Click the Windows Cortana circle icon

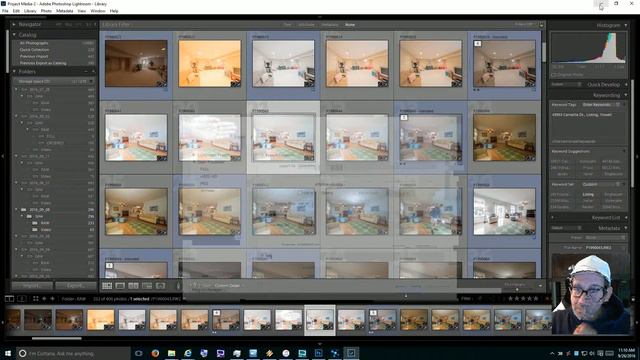[x=22, y=353]
